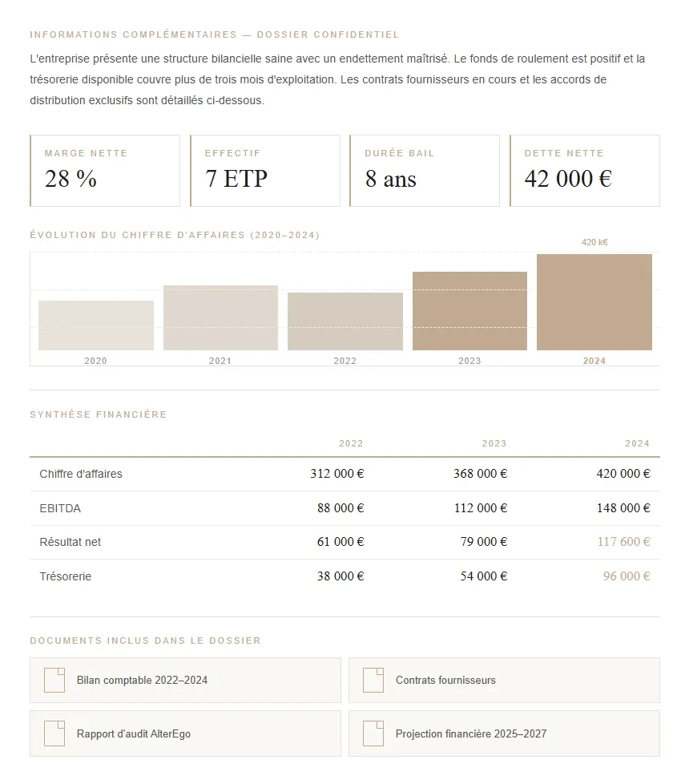Click the 2022 revenue chart bar

(344, 321)
